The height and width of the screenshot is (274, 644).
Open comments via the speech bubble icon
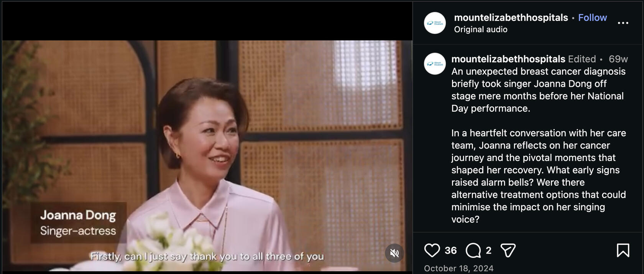pos(473,251)
